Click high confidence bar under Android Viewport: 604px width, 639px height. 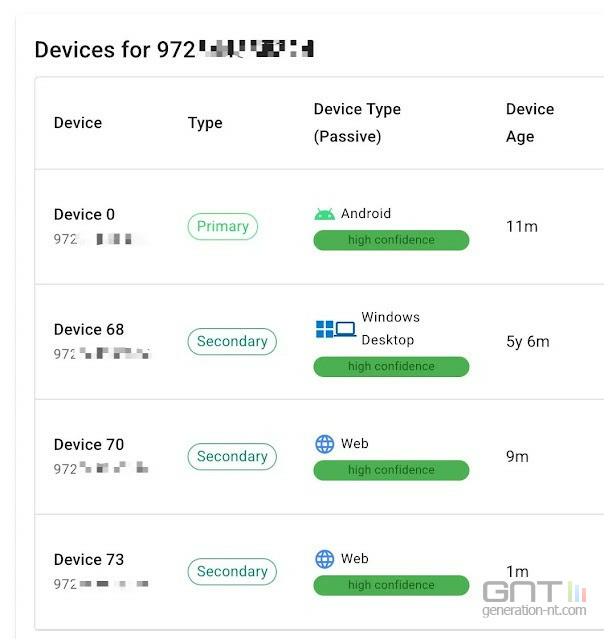pos(391,240)
